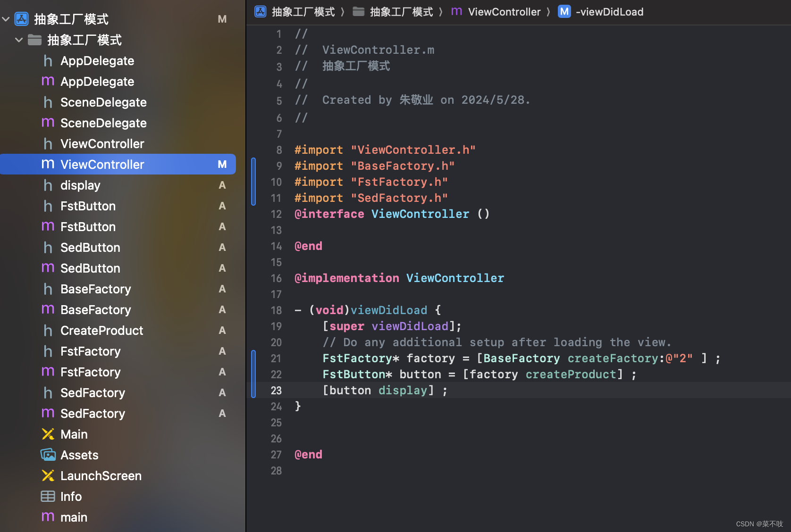The height and width of the screenshot is (532, 791).
Task: Collapse the 抽象工厂模式 folder group chevron
Action: [19, 40]
